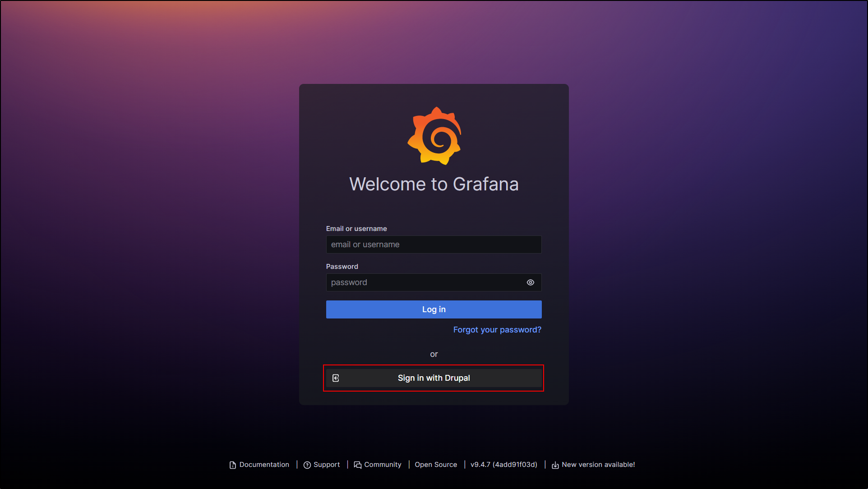
Task: Select the Sign in with Drupal text
Action: coord(434,378)
